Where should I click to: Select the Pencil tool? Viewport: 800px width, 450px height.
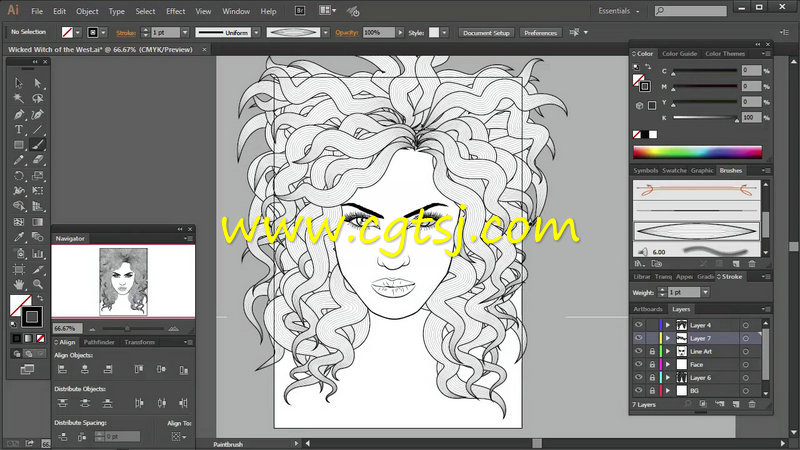point(19,160)
